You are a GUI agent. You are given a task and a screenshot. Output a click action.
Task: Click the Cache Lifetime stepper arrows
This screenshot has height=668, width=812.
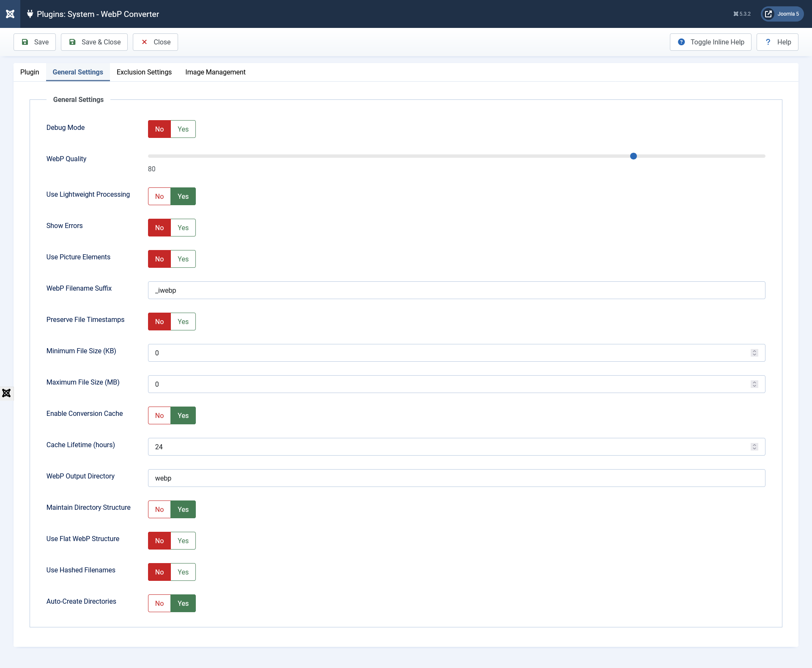point(754,447)
